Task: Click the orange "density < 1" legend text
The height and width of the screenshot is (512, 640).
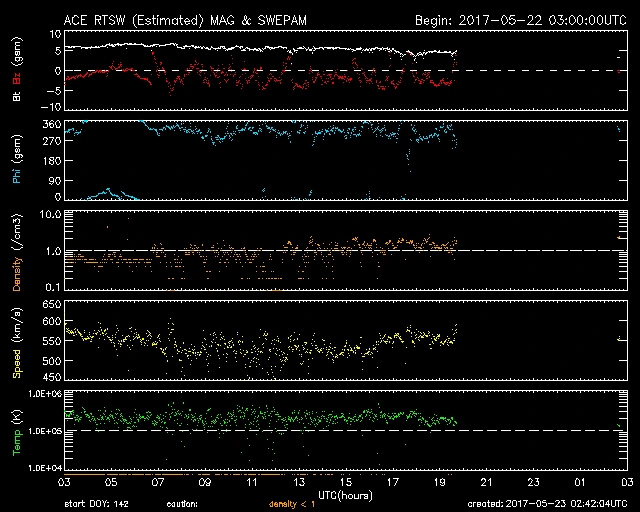Action: coord(292,504)
